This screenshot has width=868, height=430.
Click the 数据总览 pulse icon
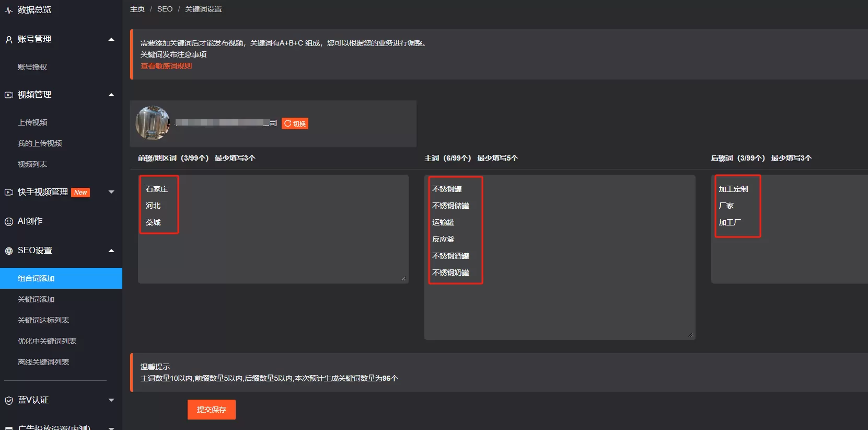(x=8, y=10)
